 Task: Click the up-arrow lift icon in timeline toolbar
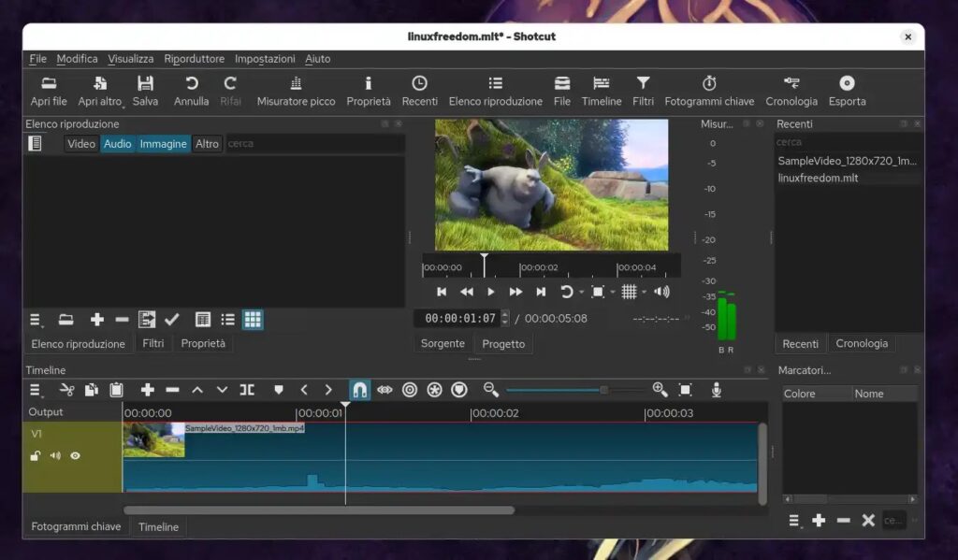click(x=197, y=390)
